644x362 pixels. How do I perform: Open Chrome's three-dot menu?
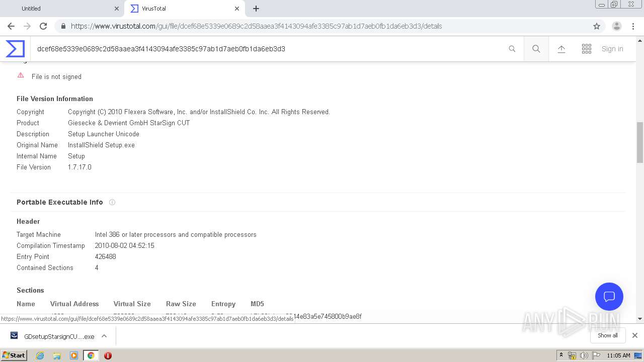click(633, 26)
